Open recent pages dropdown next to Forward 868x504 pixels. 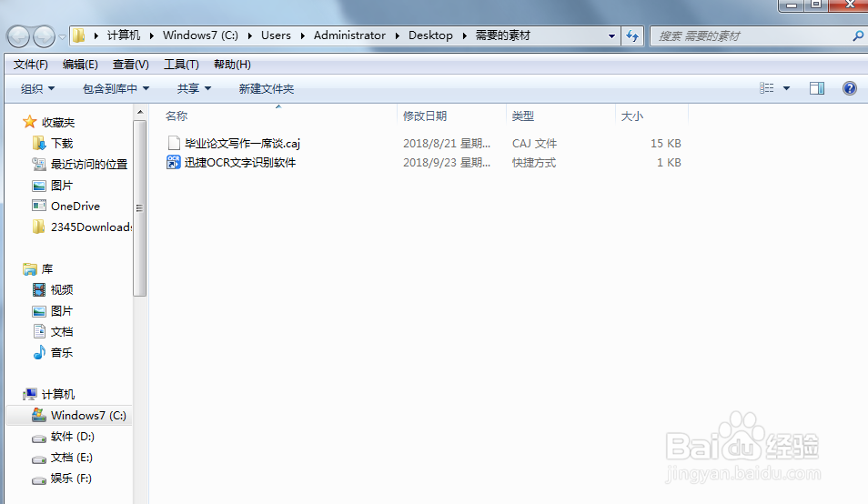point(62,37)
